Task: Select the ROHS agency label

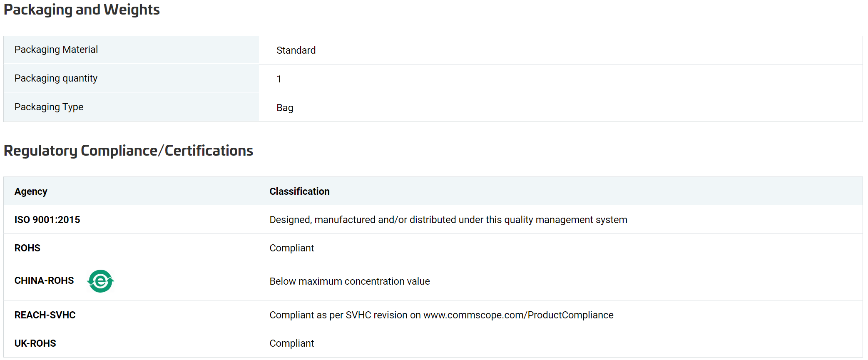Action: pos(27,248)
